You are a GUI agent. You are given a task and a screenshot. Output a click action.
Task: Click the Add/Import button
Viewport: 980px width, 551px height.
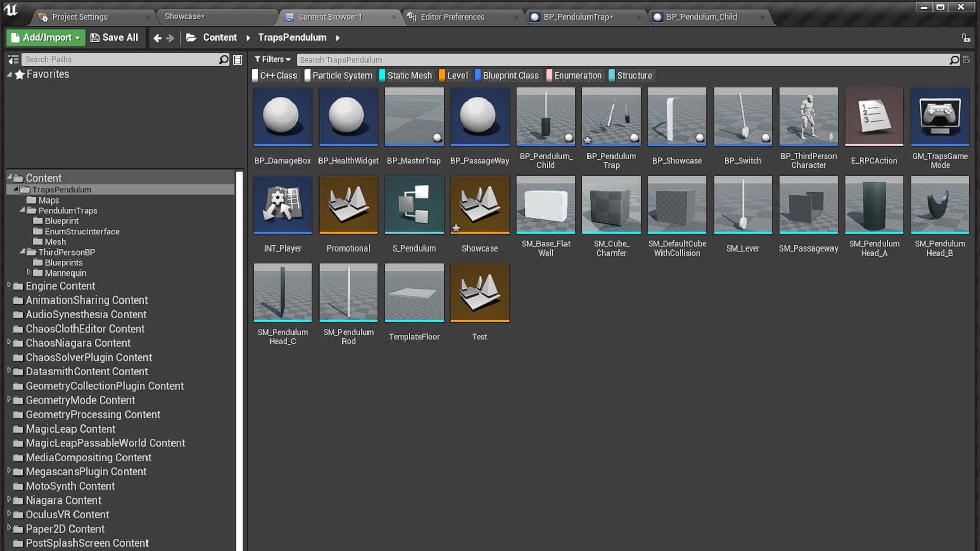click(x=45, y=38)
